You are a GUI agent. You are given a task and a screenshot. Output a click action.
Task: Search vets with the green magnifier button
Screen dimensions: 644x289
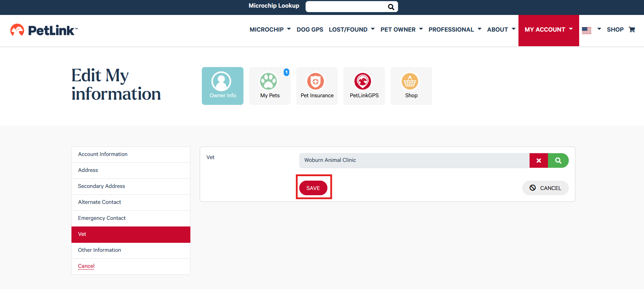click(x=558, y=160)
